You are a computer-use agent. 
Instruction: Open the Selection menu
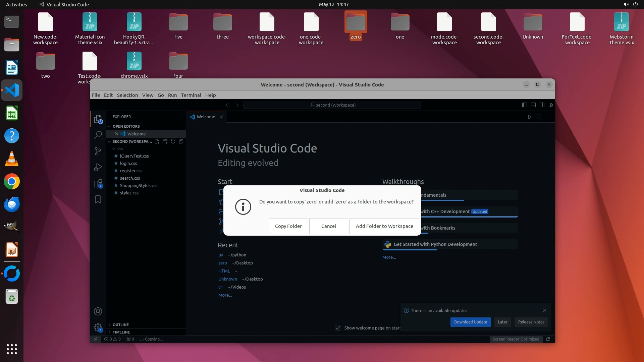(x=127, y=95)
